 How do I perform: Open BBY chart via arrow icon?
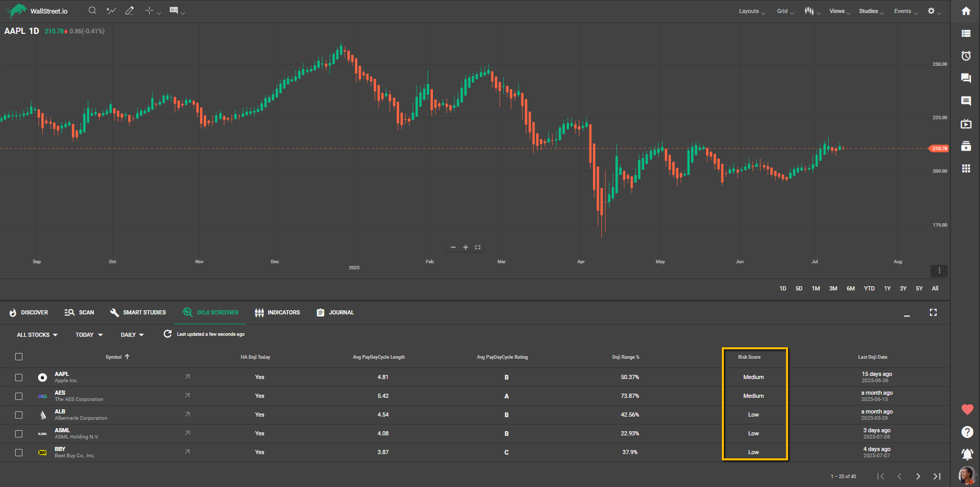187,452
